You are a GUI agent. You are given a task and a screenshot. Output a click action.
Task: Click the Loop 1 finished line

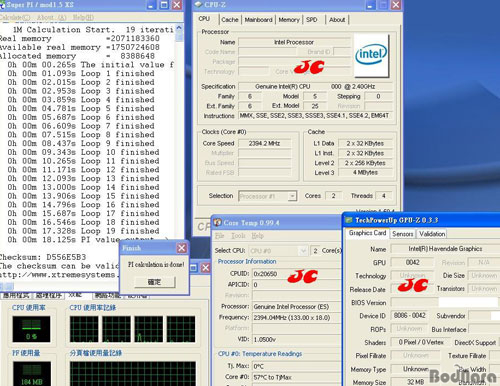coord(81,73)
